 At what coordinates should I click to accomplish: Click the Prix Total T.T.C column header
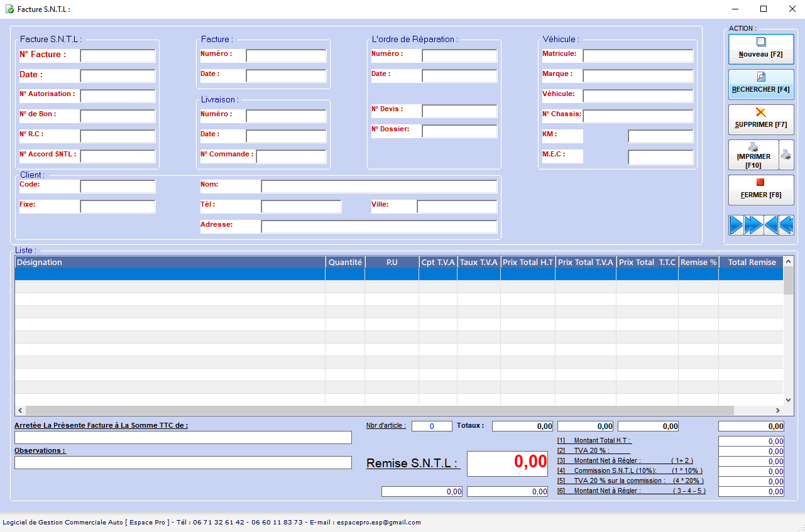tap(647, 262)
